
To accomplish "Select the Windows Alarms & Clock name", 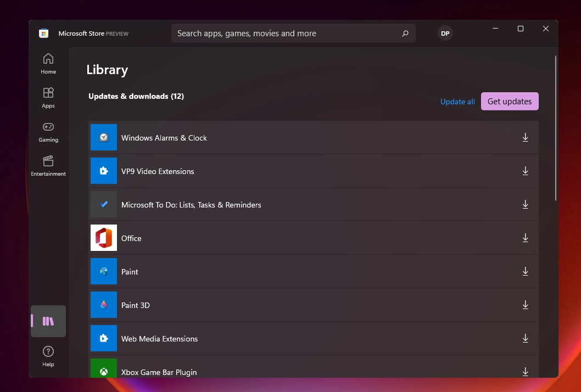I will (164, 138).
